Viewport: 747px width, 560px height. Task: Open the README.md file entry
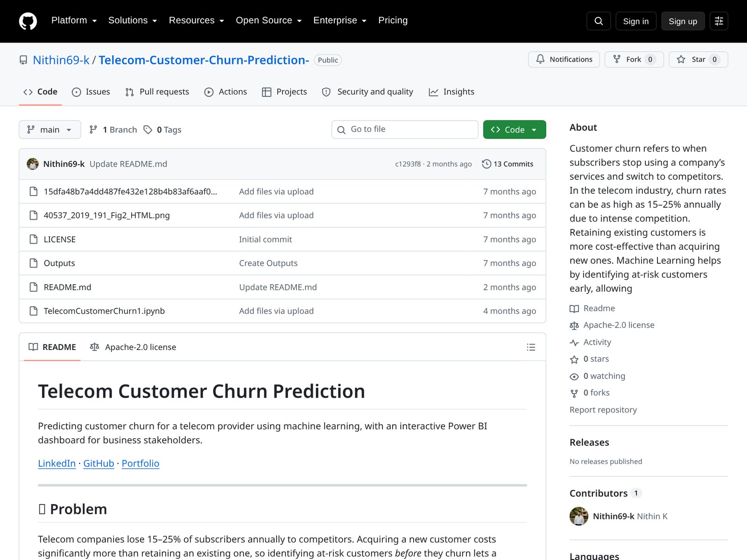pyautogui.click(x=68, y=287)
